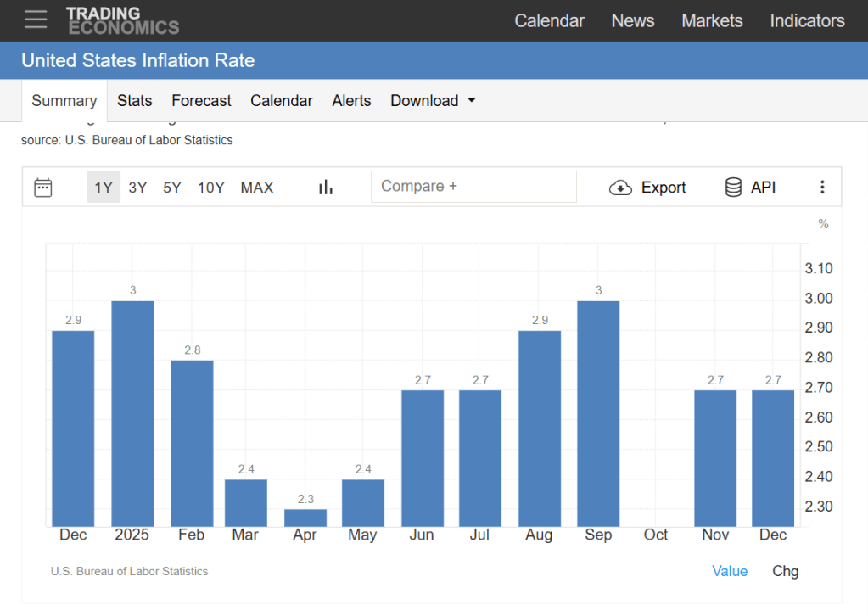Open the Stats tab
The image size is (868, 616).
click(135, 101)
